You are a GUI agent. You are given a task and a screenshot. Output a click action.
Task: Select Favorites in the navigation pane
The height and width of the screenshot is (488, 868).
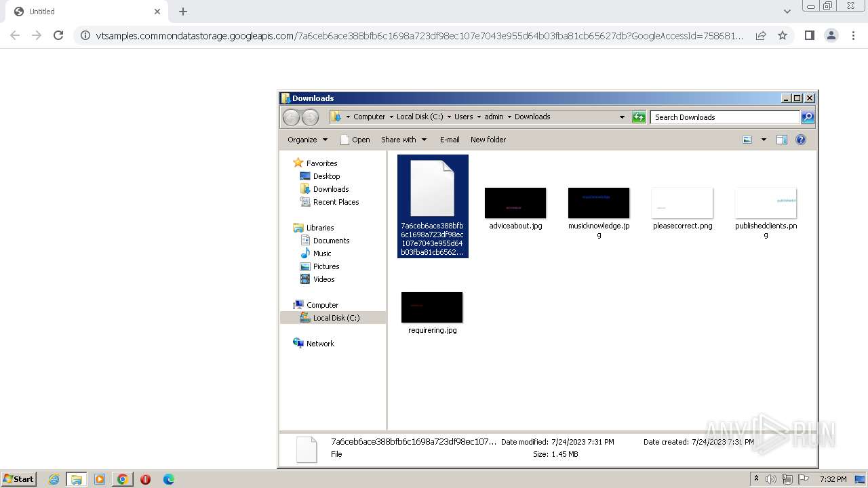[x=321, y=163]
